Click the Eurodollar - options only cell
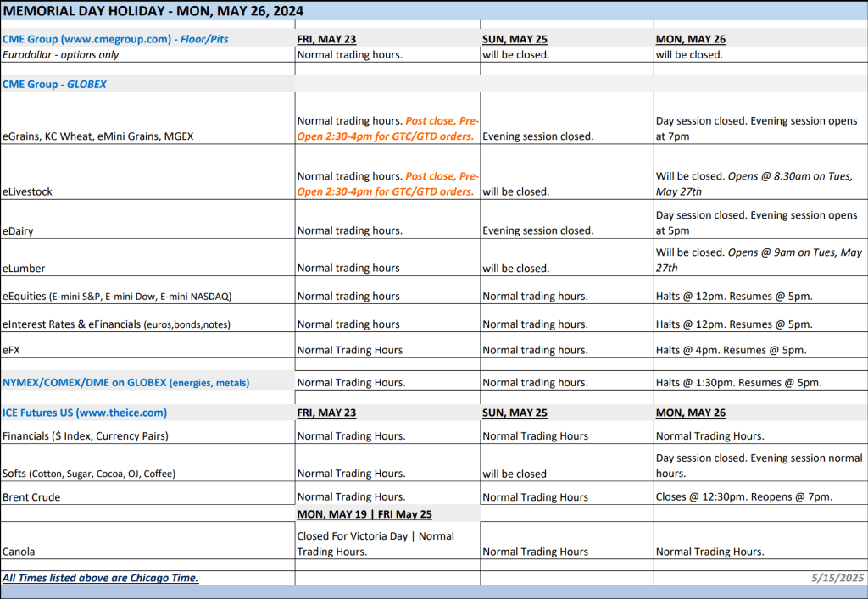The width and height of the screenshot is (868, 599). [61, 54]
